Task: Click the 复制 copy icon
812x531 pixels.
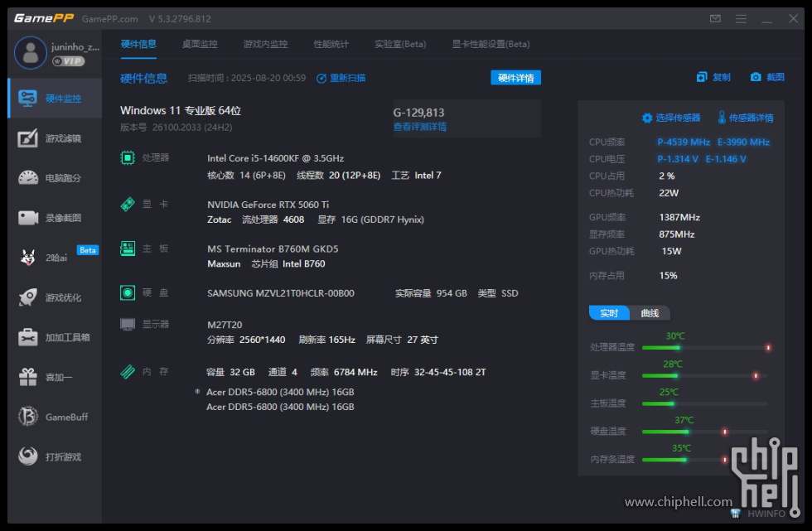Action: point(702,77)
